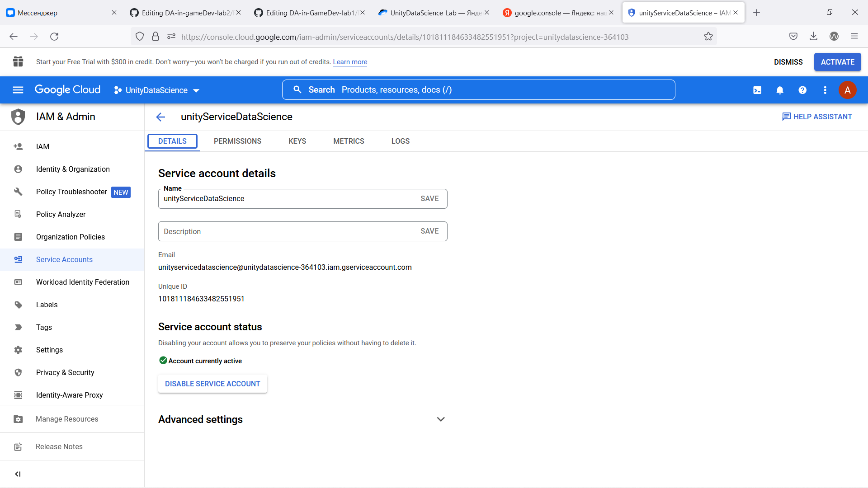This screenshot has height=488, width=868.
Task: Open the Firefox application menu
Action: 854,37
